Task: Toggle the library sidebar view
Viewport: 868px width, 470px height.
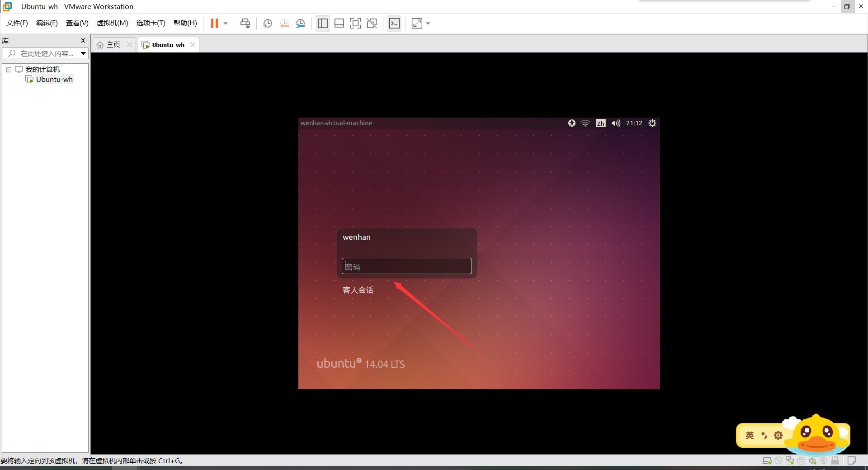Action: click(323, 24)
